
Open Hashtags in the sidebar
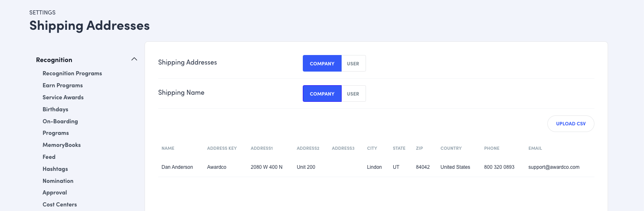point(55,169)
